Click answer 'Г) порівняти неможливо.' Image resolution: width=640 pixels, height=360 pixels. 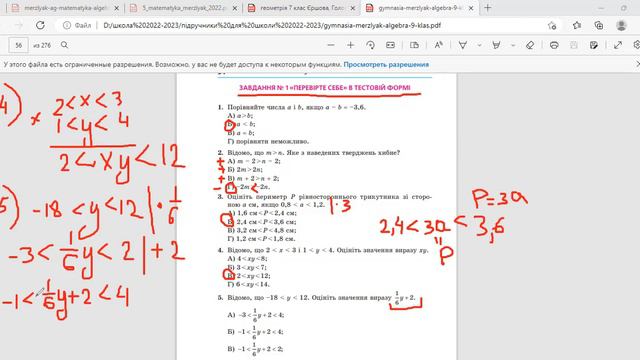point(268,141)
